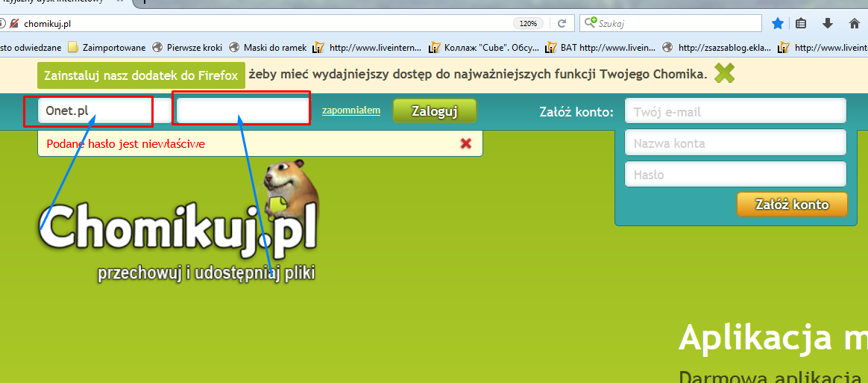Open the downloads arrow icon

827,23
